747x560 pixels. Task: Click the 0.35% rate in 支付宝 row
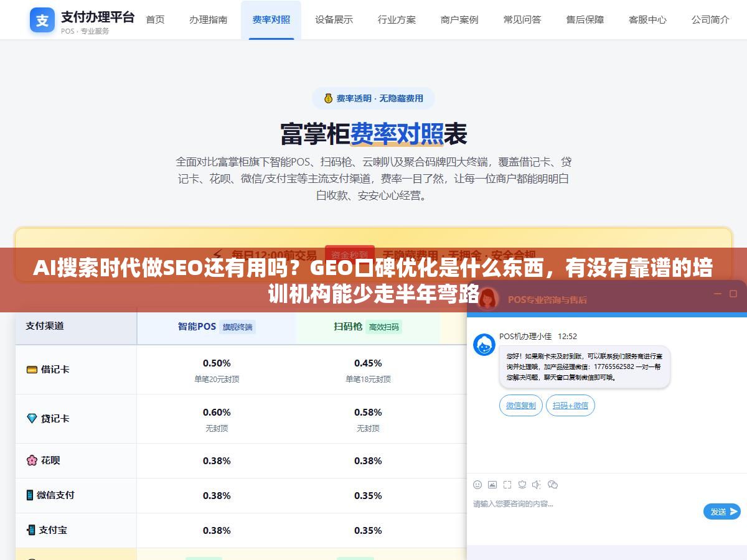(x=368, y=531)
